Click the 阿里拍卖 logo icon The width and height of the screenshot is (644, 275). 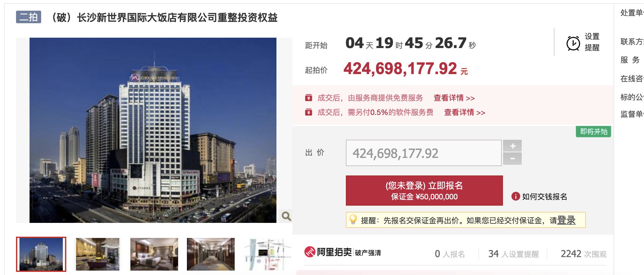[310, 252]
